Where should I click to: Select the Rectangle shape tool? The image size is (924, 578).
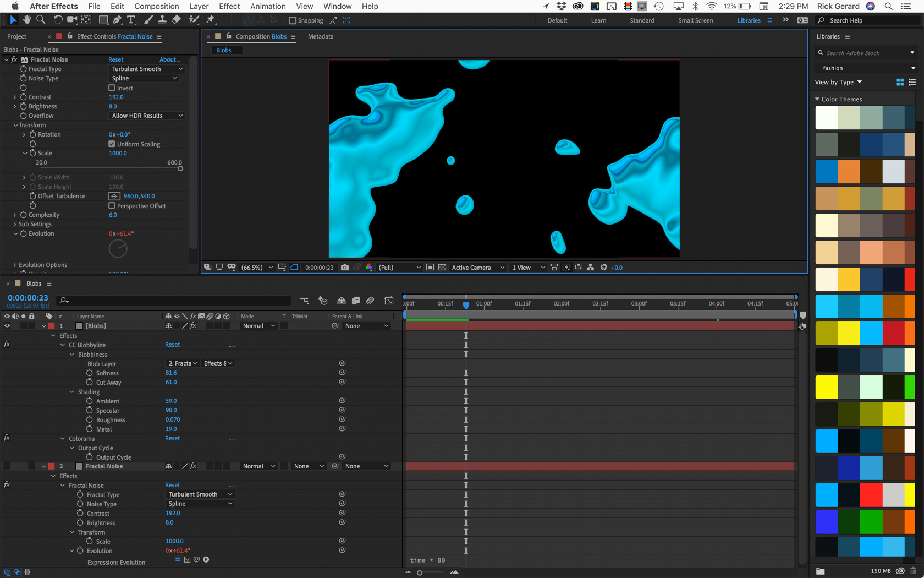pos(103,20)
